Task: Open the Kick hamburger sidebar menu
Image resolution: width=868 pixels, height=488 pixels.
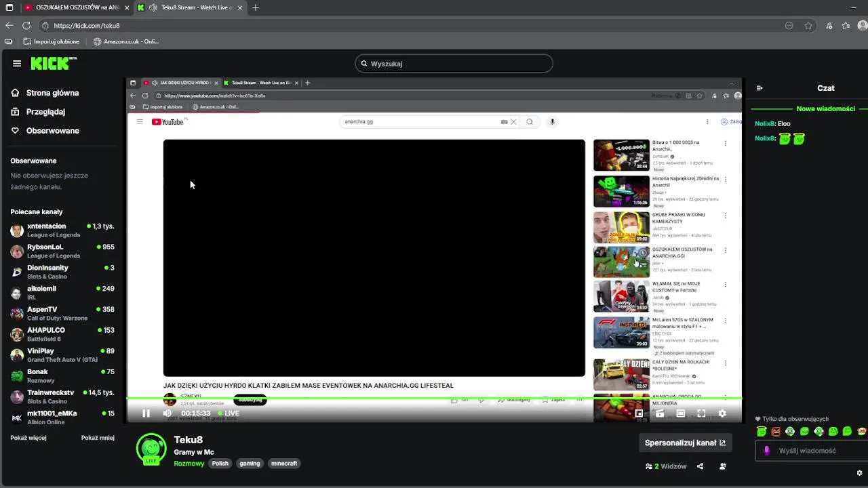Action: (17, 64)
